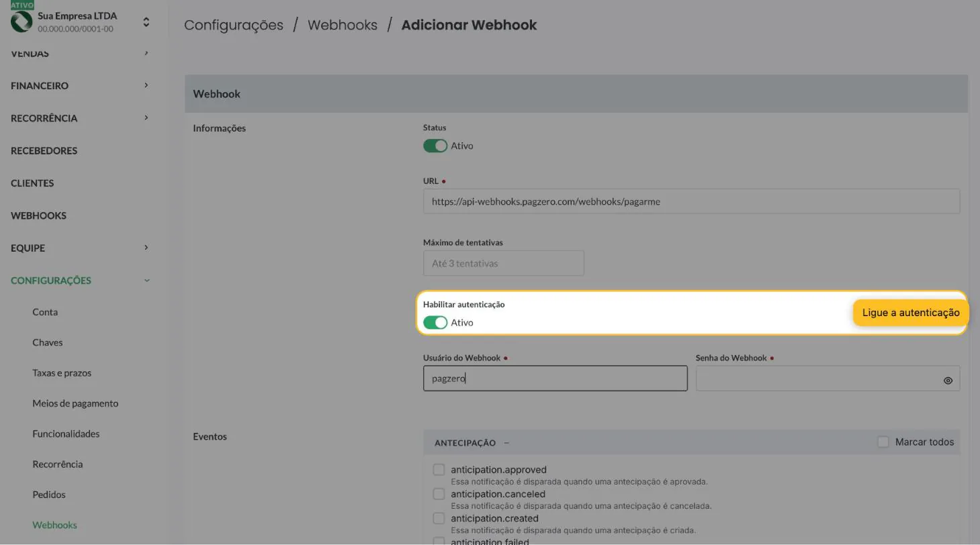The height and width of the screenshot is (545, 980).
Task: Click the webhook URL field
Action: click(x=691, y=201)
